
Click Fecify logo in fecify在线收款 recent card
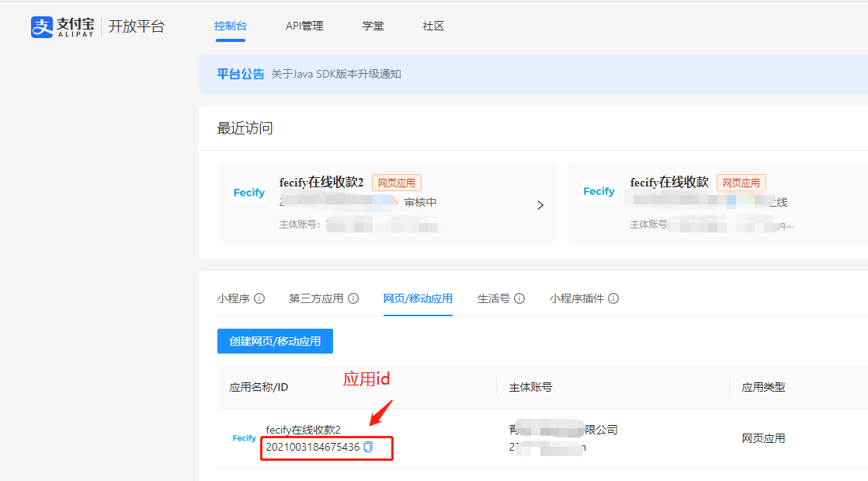click(x=599, y=191)
